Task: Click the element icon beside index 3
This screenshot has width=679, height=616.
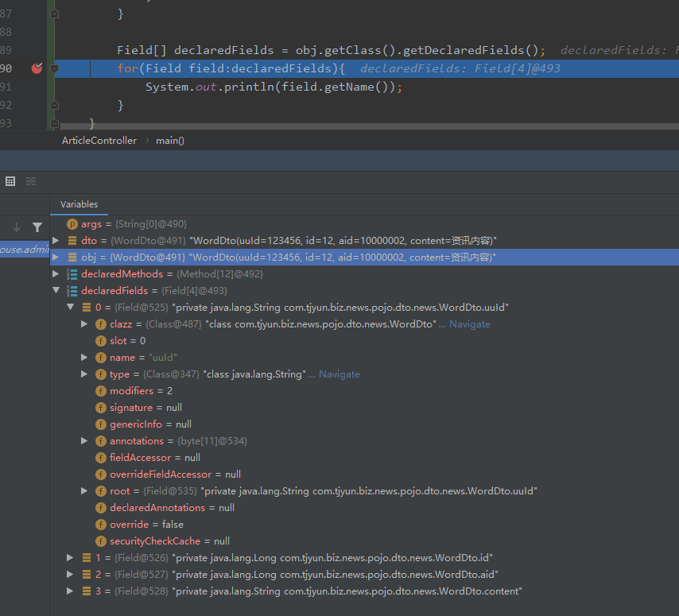Action: pyautogui.click(x=87, y=591)
